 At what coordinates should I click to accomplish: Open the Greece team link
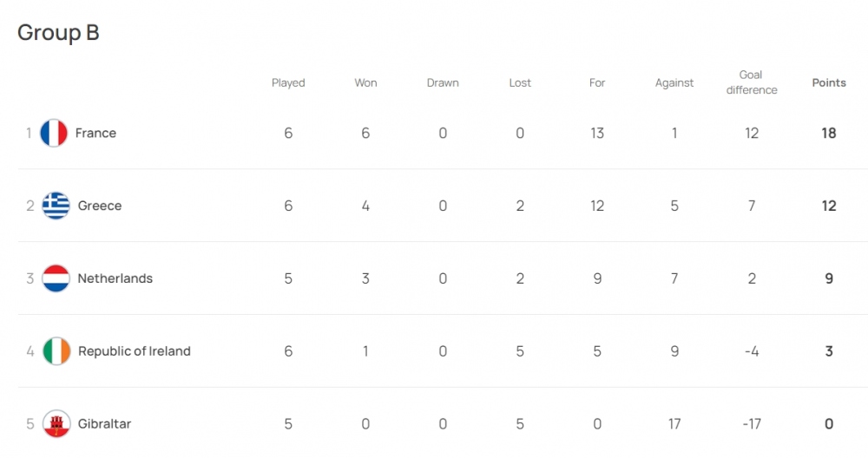click(100, 206)
